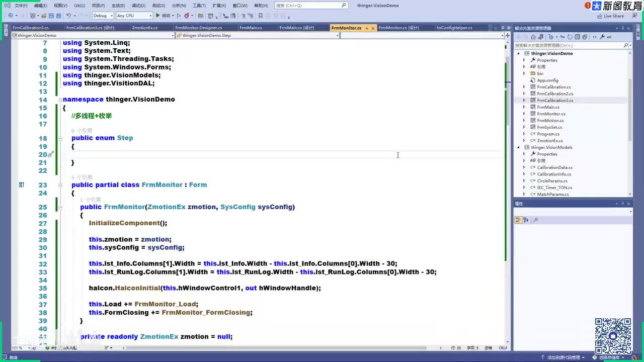Expand the bin folder node

[x=524, y=73]
